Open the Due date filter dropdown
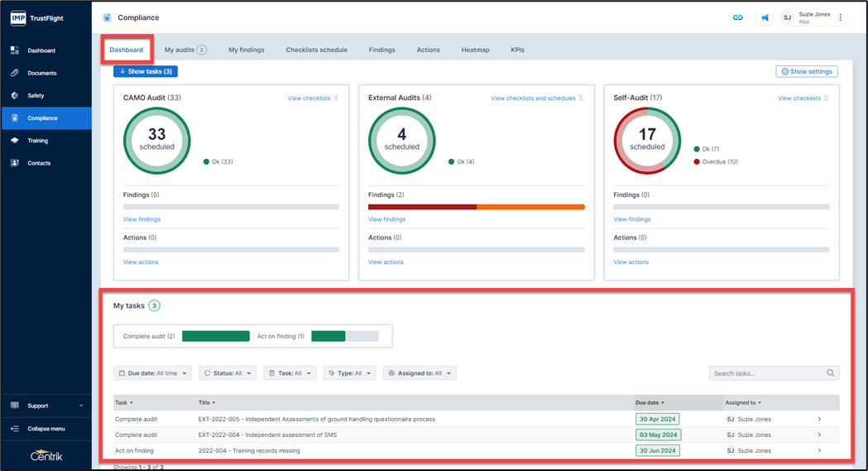The width and height of the screenshot is (868, 471). (153, 373)
